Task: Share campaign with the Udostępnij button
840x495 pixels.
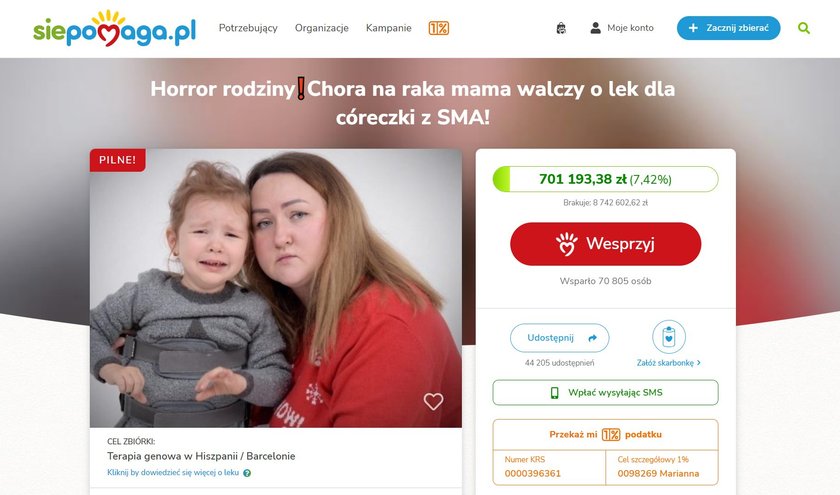Action: coord(559,338)
